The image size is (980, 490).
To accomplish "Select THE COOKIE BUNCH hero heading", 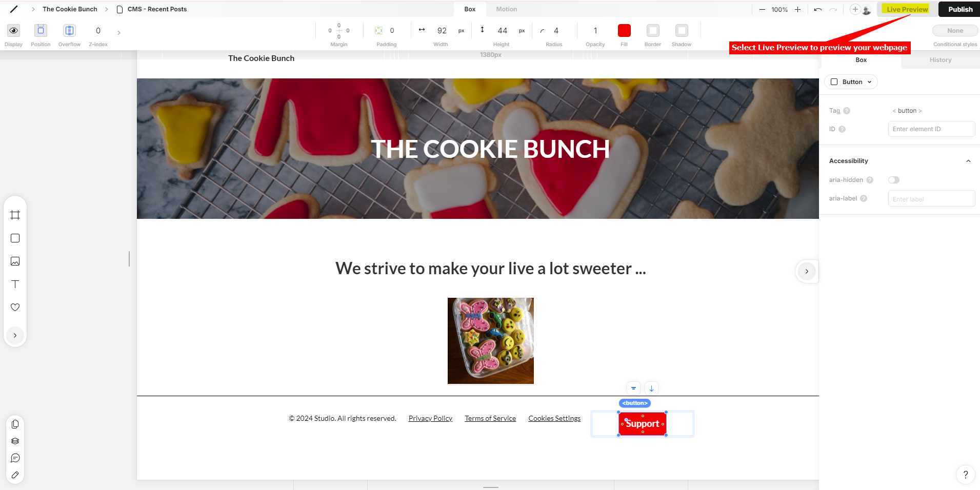I will [x=490, y=149].
